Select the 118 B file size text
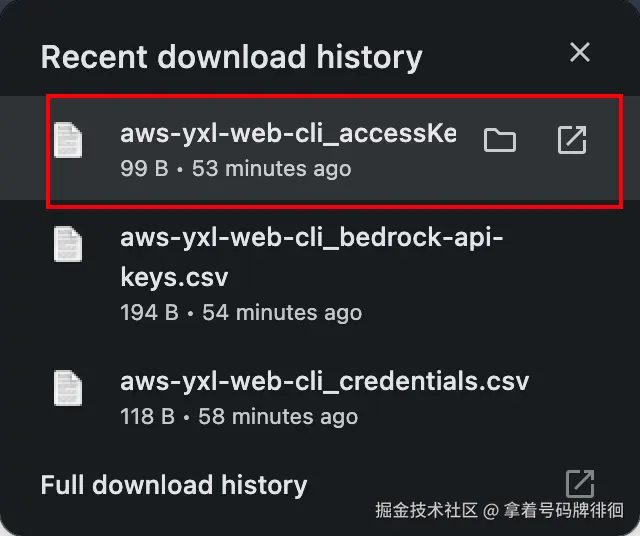Viewport: 640px width, 536px height. tap(147, 416)
